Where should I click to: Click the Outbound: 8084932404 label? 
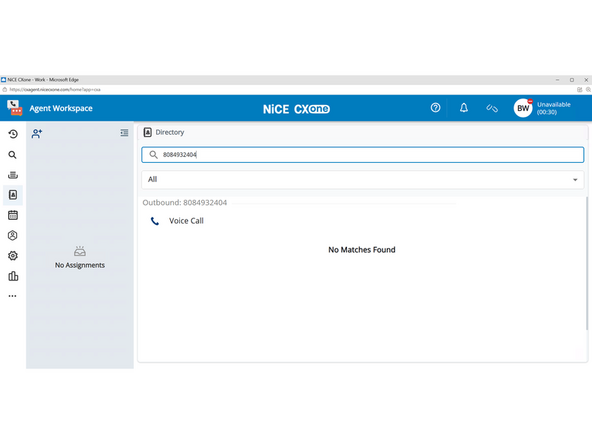[x=185, y=203]
